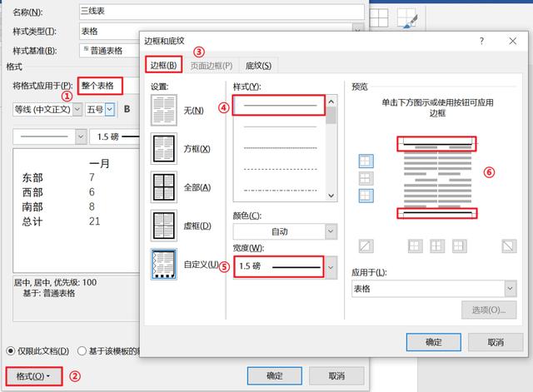533x392 pixels.
Task: Switch to the 底纹(S) shading tab
Action: (257, 66)
